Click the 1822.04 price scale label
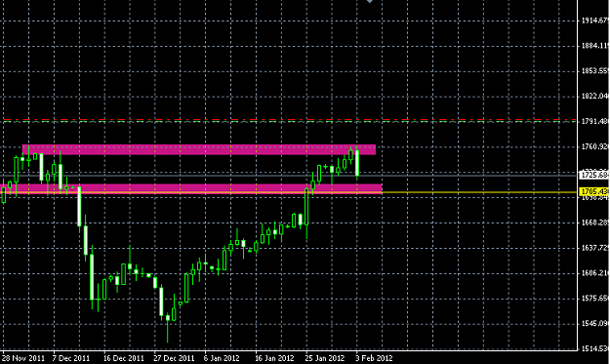 pos(595,96)
